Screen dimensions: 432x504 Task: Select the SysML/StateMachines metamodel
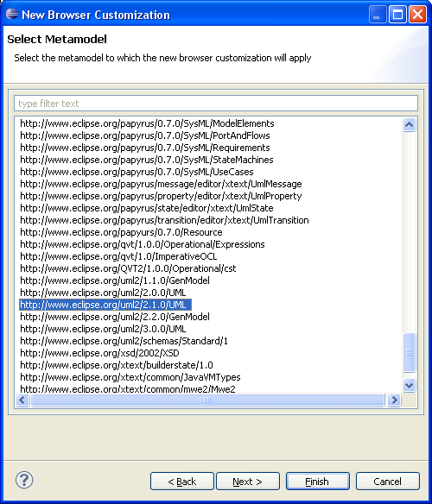[x=147, y=160]
